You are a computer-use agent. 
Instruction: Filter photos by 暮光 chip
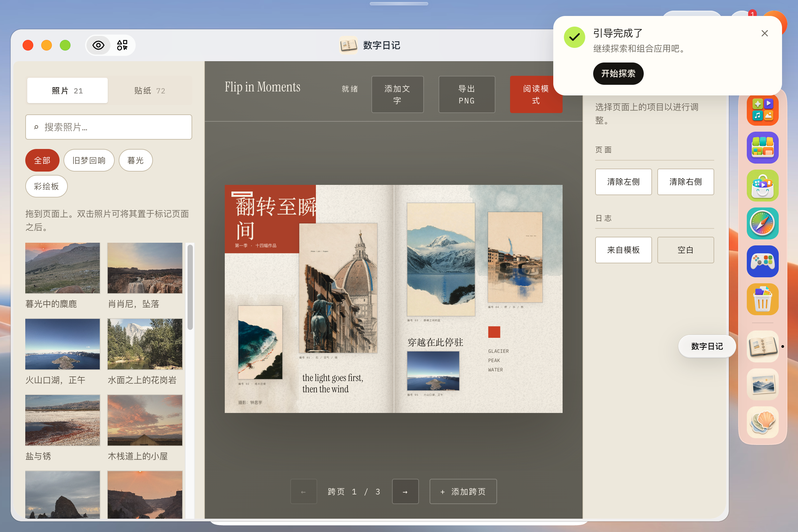[135, 160]
